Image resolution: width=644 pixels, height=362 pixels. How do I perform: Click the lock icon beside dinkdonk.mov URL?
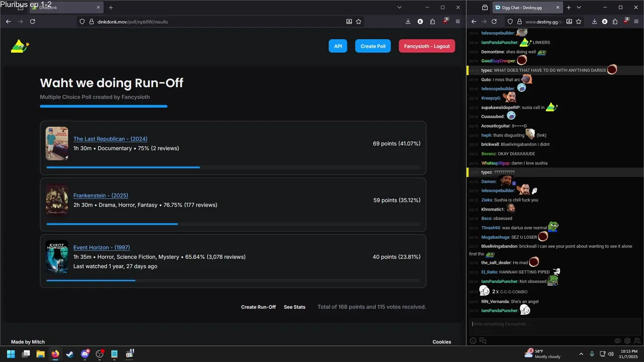(92, 22)
